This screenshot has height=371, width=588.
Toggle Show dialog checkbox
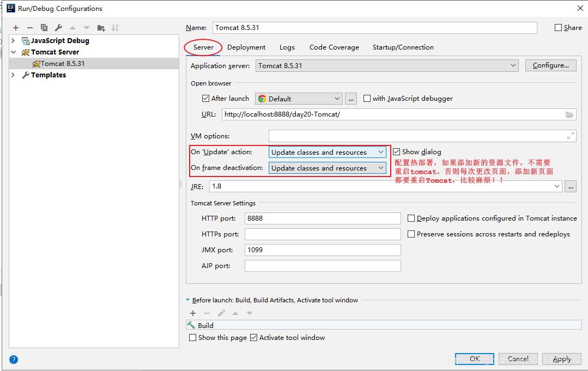coord(396,152)
